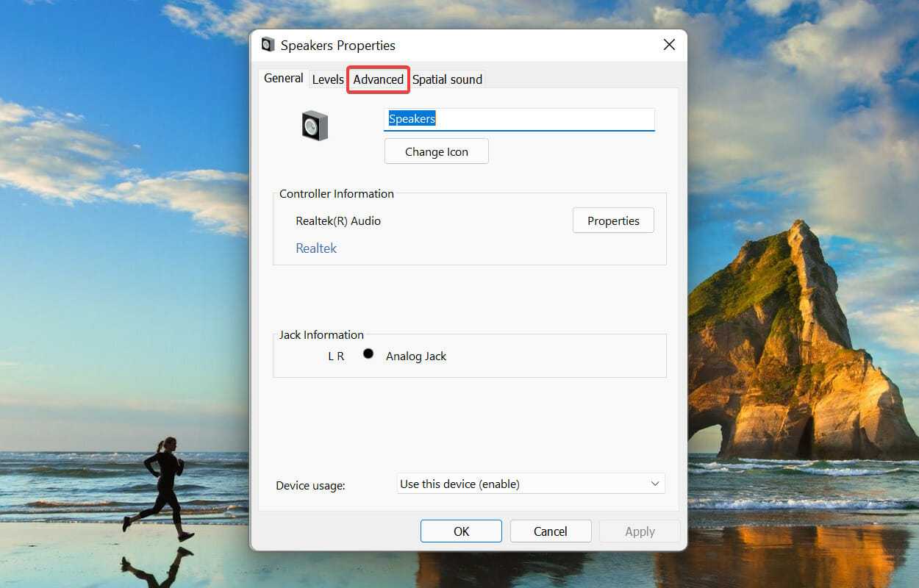The height and width of the screenshot is (588, 919).
Task: Click the Device usage label
Action: (x=310, y=485)
